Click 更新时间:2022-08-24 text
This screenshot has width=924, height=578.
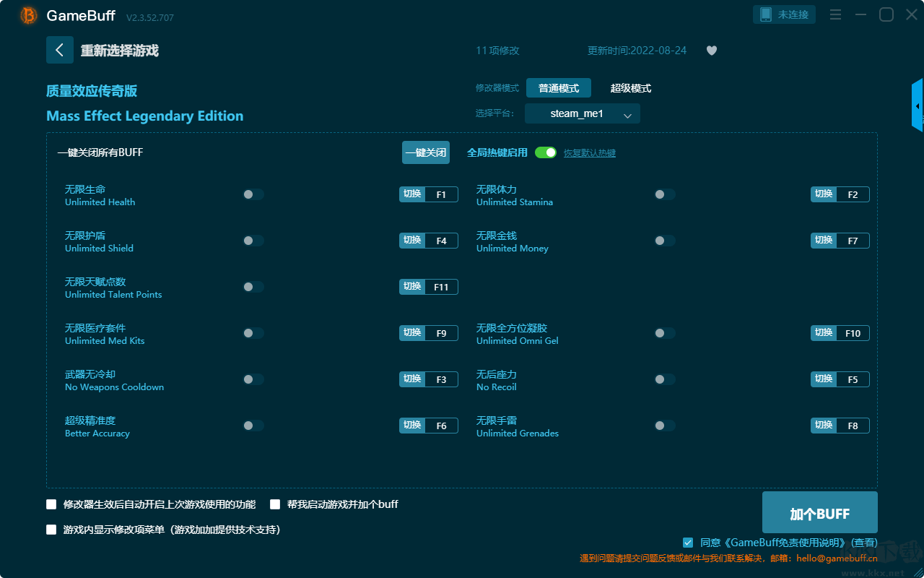point(637,51)
